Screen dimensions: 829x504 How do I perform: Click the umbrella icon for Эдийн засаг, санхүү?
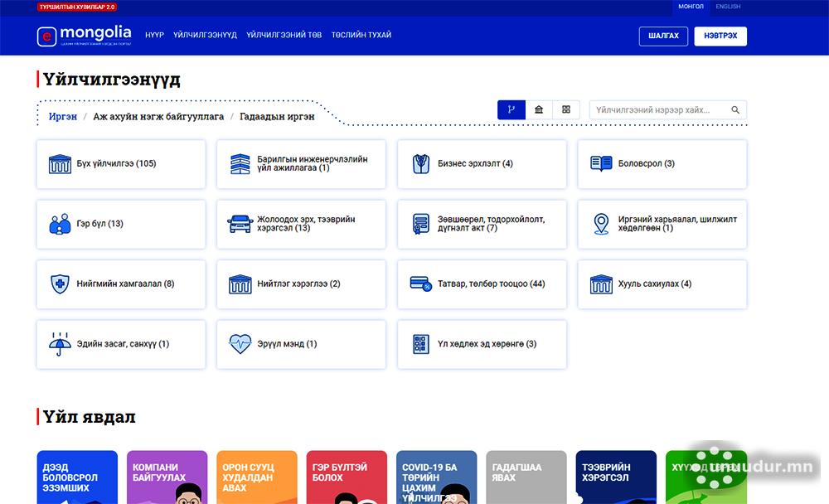tap(60, 344)
